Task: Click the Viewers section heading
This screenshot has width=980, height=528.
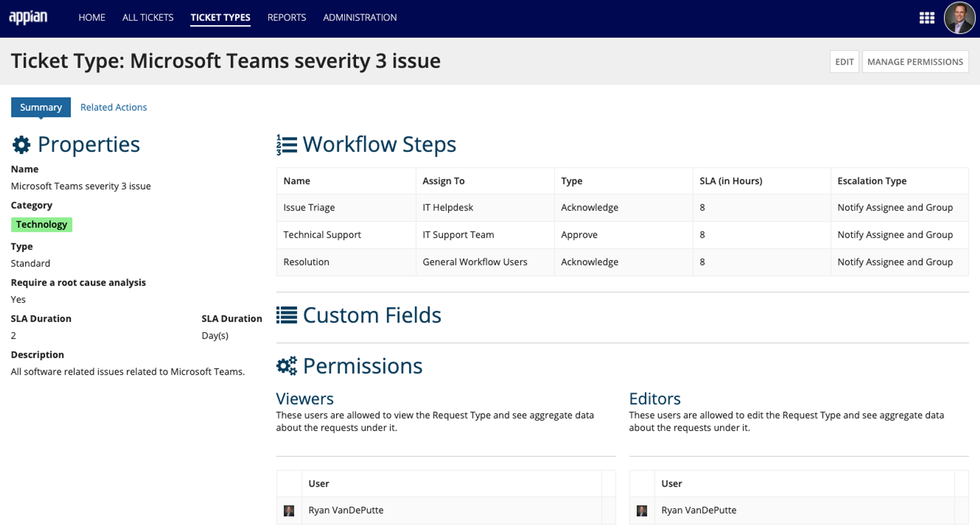Action: (305, 399)
